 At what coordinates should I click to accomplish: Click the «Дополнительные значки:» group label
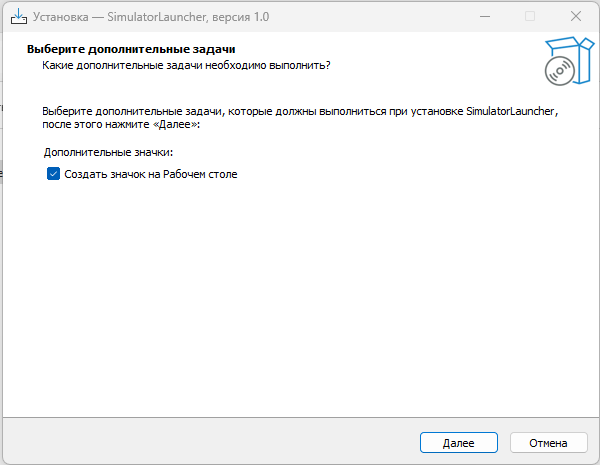pyautogui.click(x=109, y=152)
